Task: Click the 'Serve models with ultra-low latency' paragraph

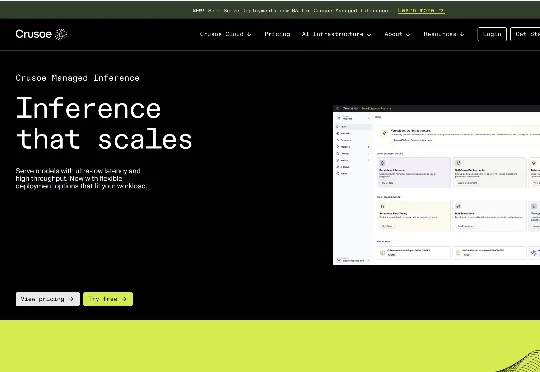Action: [81, 178]
